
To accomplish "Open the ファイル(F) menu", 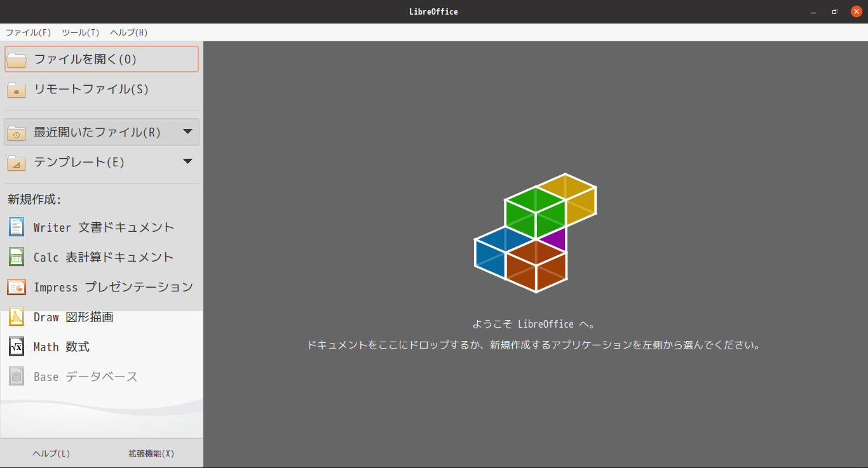I will 28,32.
